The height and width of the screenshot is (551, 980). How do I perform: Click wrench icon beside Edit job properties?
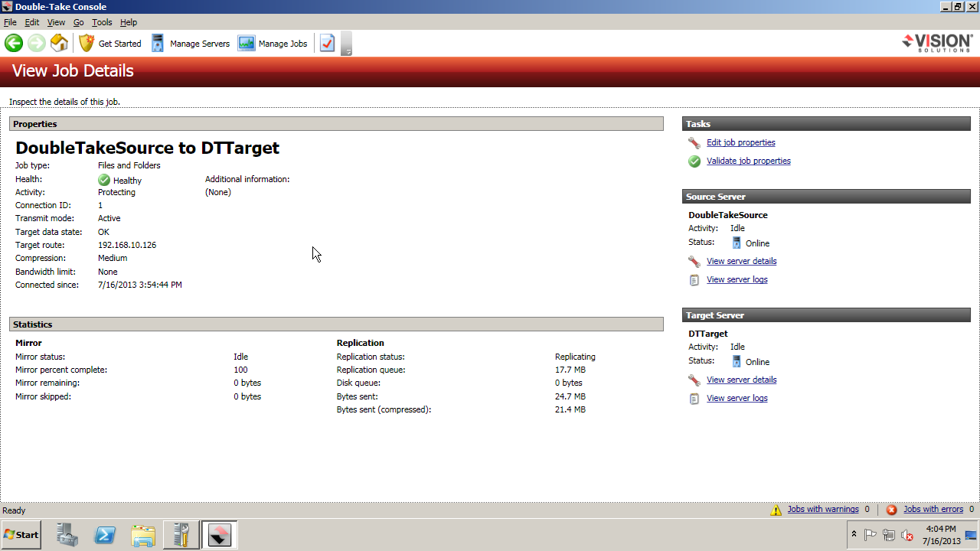[x=694, y=143]
